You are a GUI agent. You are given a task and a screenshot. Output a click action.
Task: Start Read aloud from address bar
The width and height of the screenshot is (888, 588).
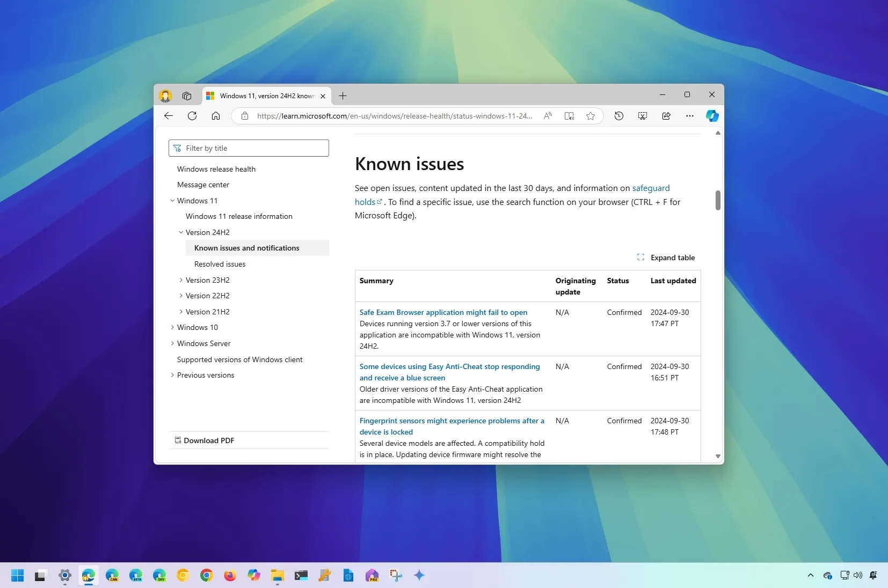click(x=548, y=116)
